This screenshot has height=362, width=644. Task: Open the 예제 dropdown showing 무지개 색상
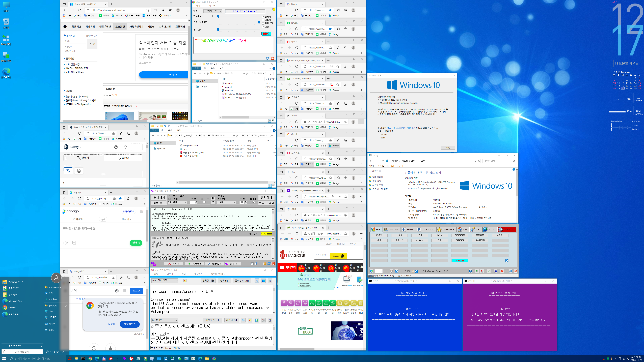(x=212, y=11)
